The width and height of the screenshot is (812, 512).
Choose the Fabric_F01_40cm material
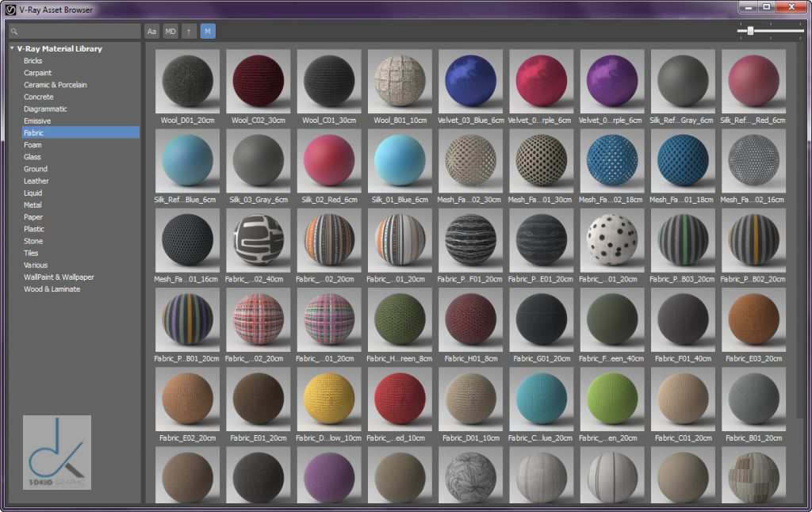pyautogui.click(x=683, y=320)
